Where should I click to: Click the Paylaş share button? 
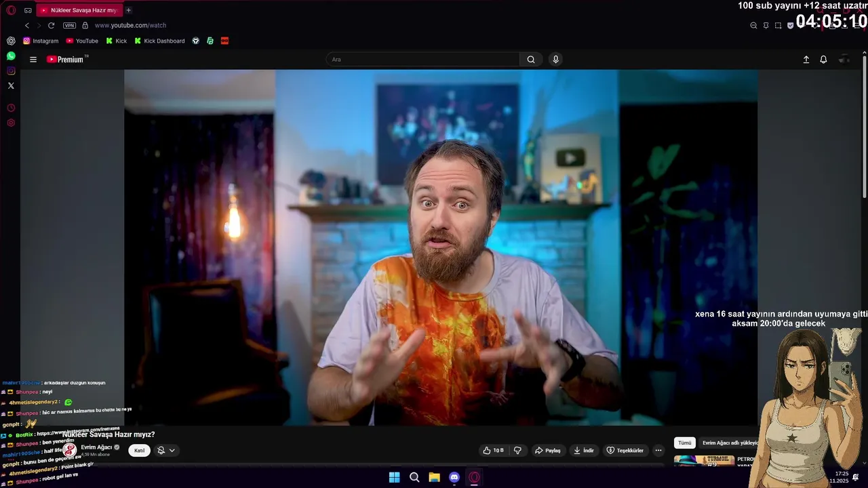[x=547, y=451]
